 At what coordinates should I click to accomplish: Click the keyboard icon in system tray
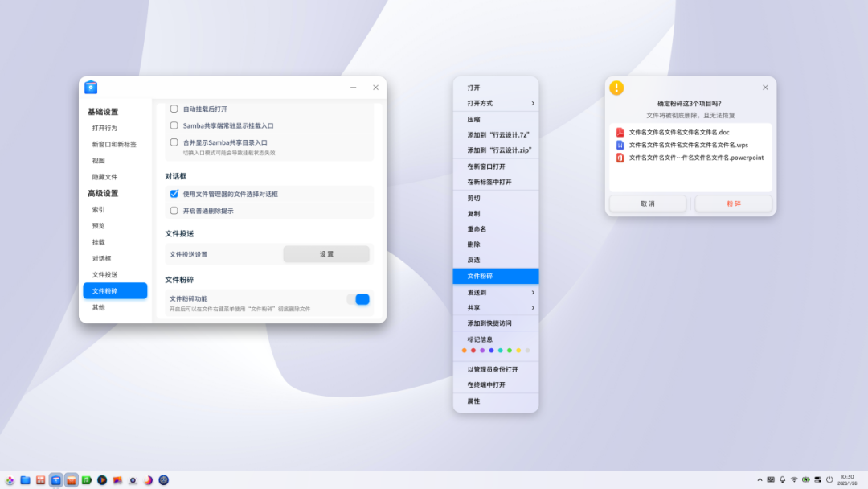(x=771, y=479)
